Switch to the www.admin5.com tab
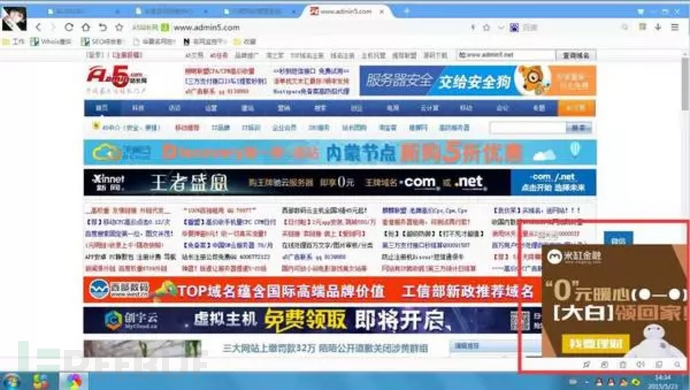Viewport: 690px width, 390px height. [346, 11]
